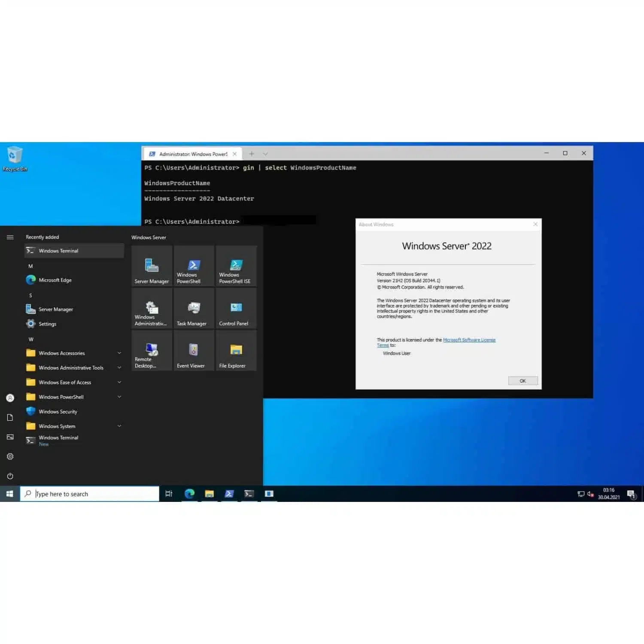
Task: Open Control Panel tile
Action: tap(236, 308)
